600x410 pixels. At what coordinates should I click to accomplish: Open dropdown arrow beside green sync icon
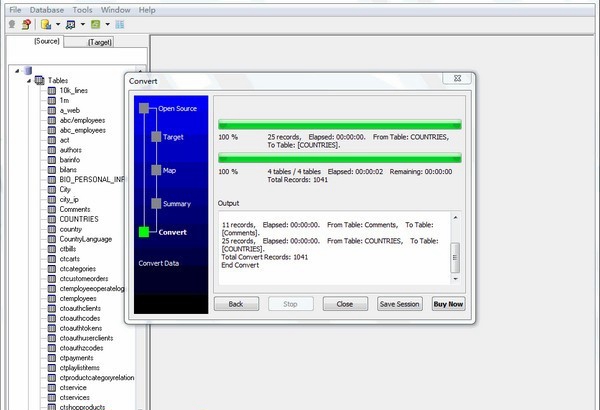pos(108,25)
